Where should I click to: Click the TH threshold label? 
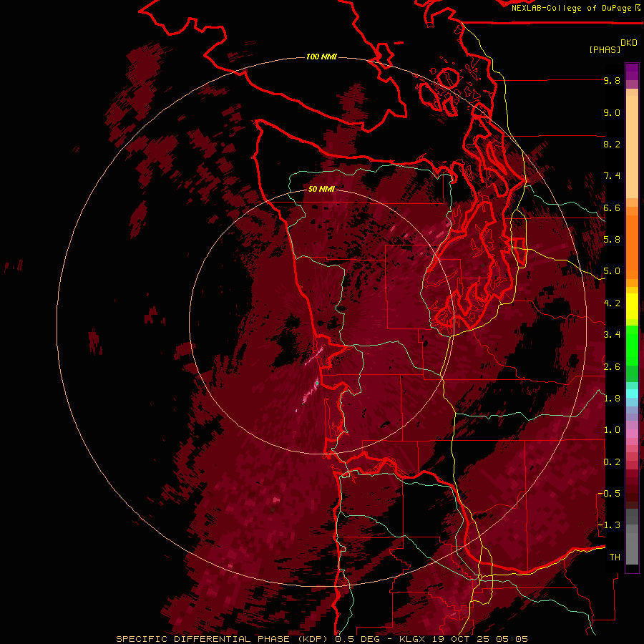coord(615,557)
